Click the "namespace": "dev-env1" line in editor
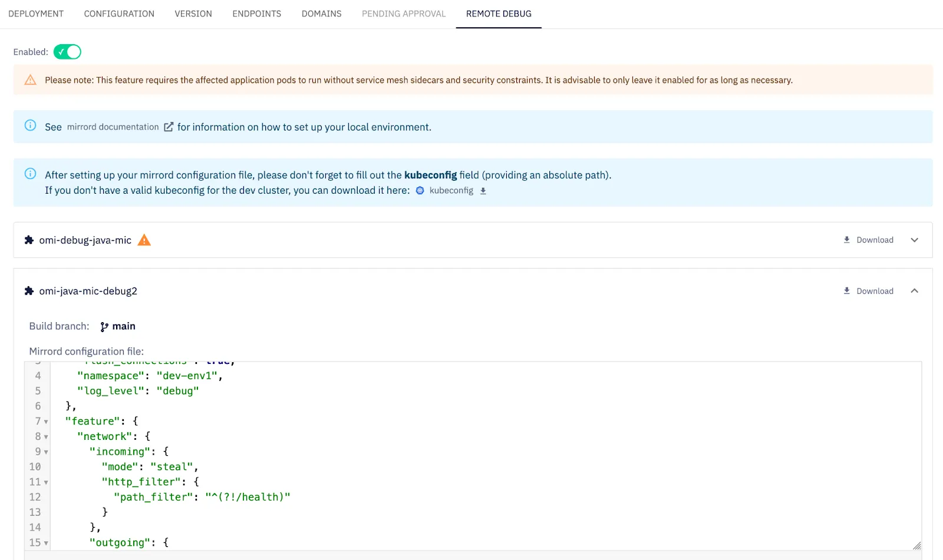The image size is (943, 560). tap(150, 376)
